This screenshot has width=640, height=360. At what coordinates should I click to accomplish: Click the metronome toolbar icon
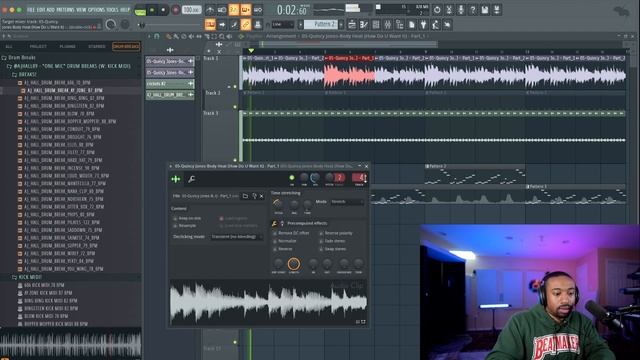coord(210,9)
